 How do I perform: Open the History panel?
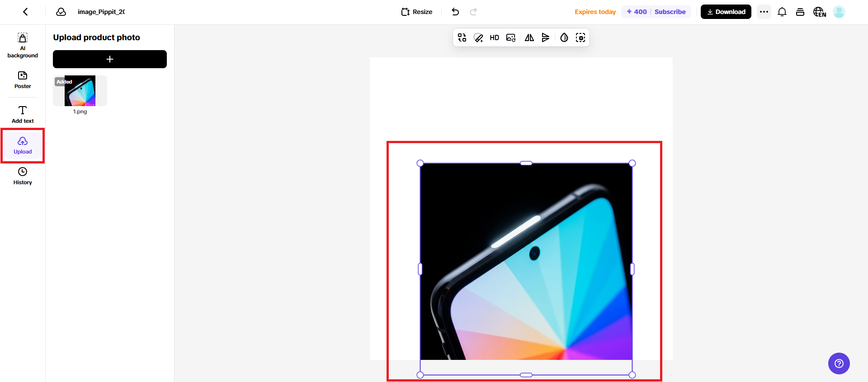(23, 176)
